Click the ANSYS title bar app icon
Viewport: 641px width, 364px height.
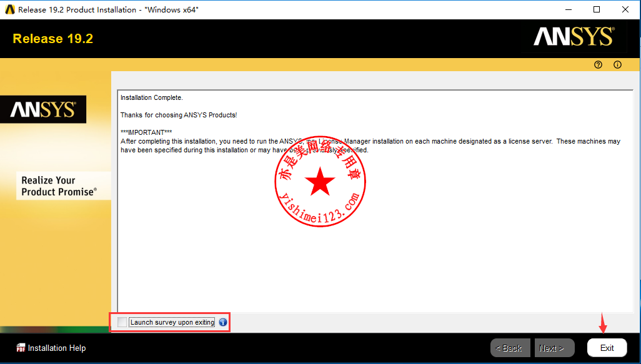tap(10, 9)
